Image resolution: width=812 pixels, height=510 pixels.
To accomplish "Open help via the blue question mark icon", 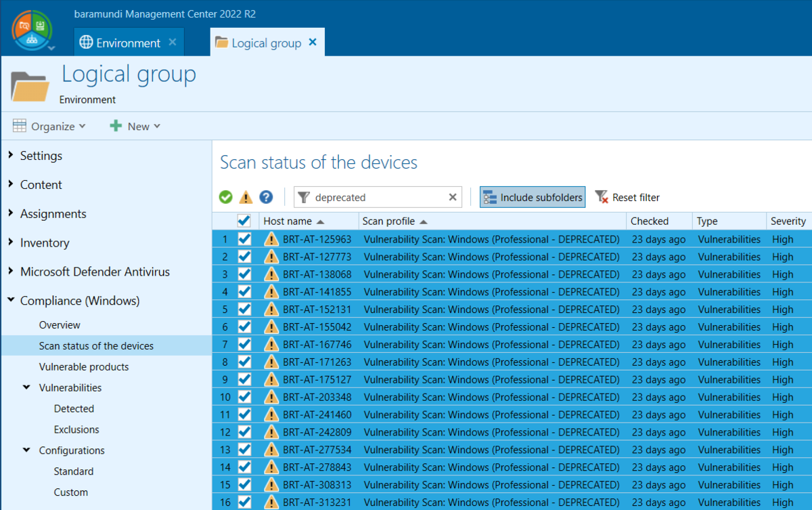I will point(265,196).
